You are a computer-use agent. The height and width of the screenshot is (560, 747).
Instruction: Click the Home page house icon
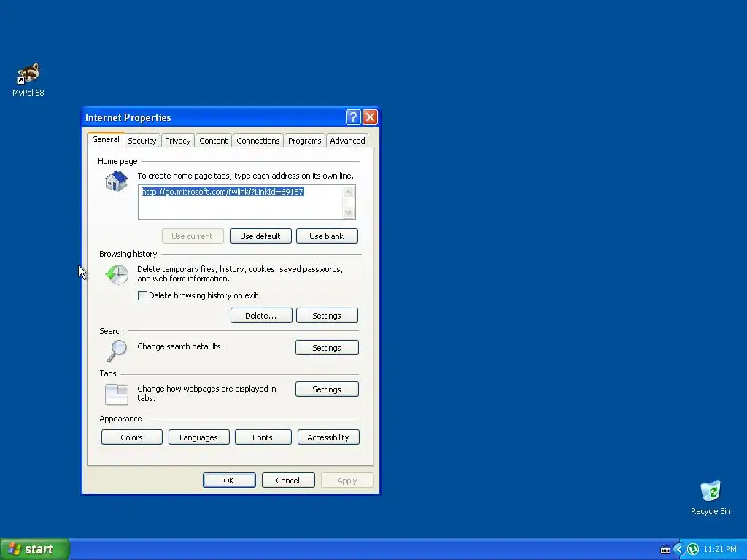tap(116, 181)
